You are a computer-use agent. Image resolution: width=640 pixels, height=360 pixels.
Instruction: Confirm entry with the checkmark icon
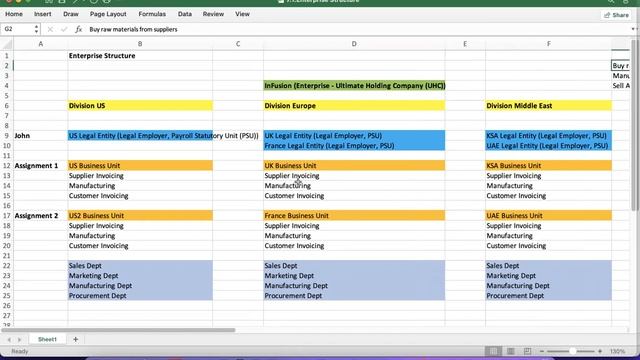click(64, 29)
